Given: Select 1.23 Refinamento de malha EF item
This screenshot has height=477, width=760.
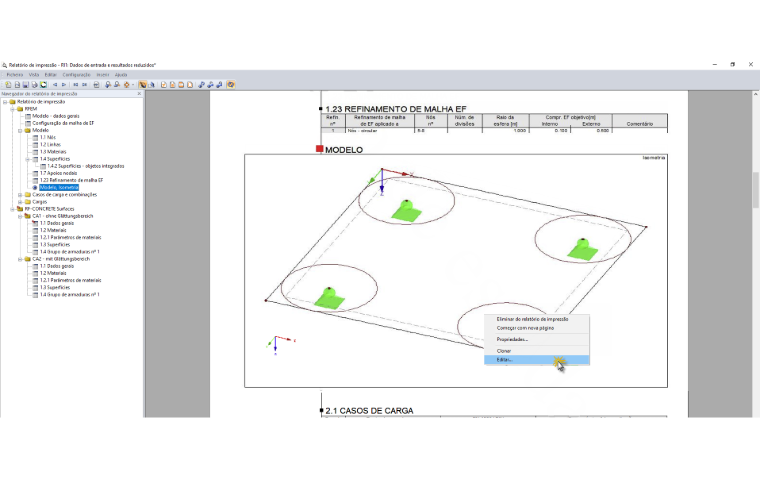Looking at the screenshot, I should click(x=71, y=180).
